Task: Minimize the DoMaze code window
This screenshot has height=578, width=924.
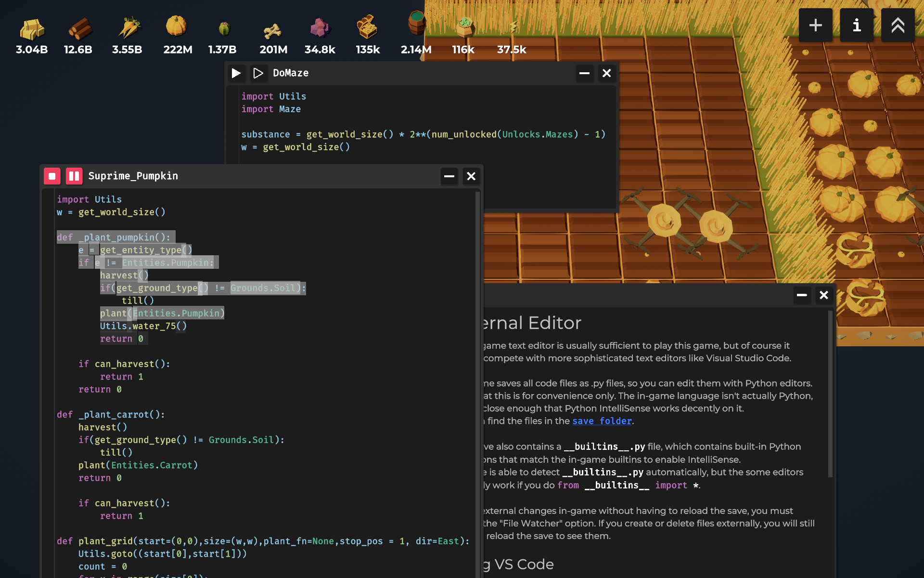Action: click(584, 73)
